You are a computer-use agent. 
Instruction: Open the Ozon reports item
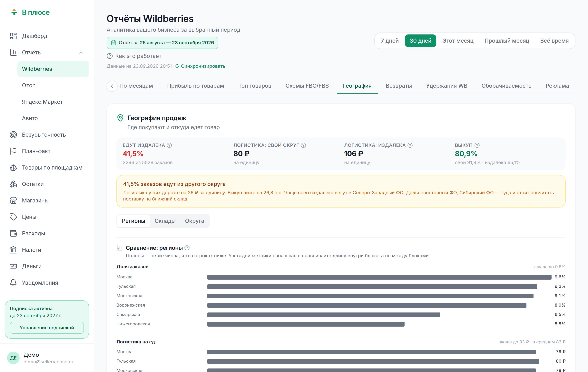53,85
